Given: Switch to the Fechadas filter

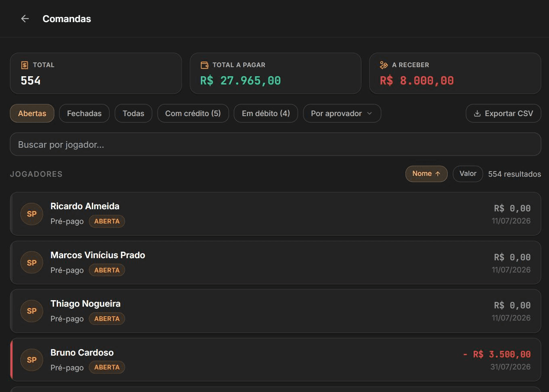Looking at the screenshot, I should (x=84, y=113).
